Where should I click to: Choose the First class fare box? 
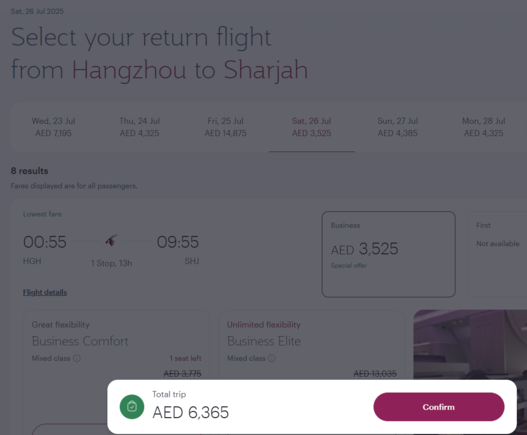pyautogui.click(x=497, y=254)
